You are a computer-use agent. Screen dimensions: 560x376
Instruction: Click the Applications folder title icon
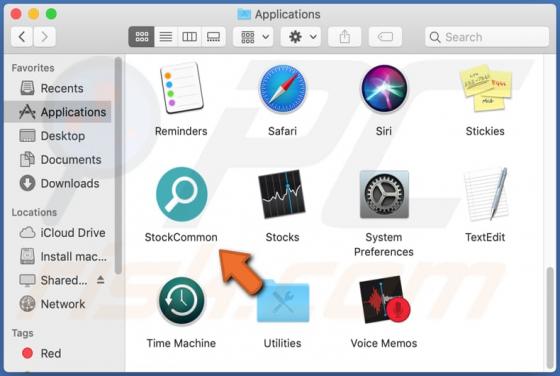coord(244,14)
